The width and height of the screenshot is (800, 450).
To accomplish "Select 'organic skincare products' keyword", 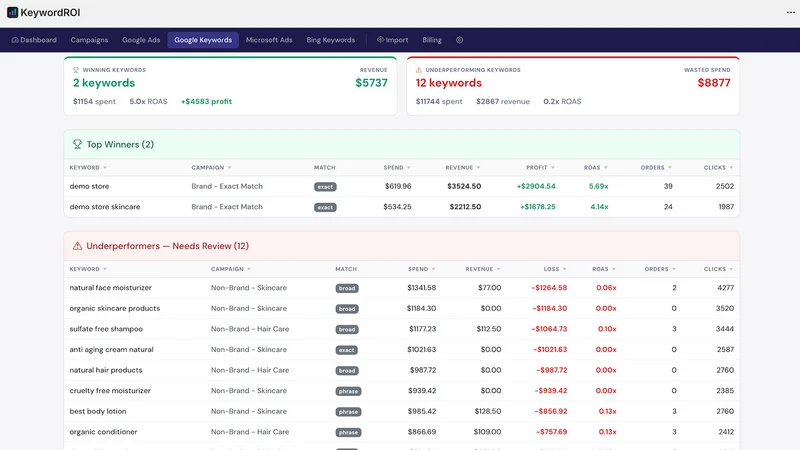I will (115, 308).
